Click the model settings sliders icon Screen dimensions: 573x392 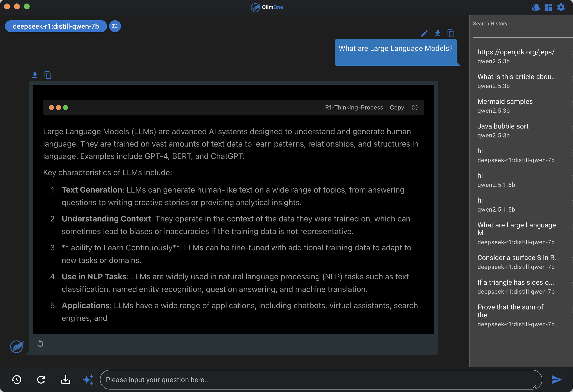[115, 26]
